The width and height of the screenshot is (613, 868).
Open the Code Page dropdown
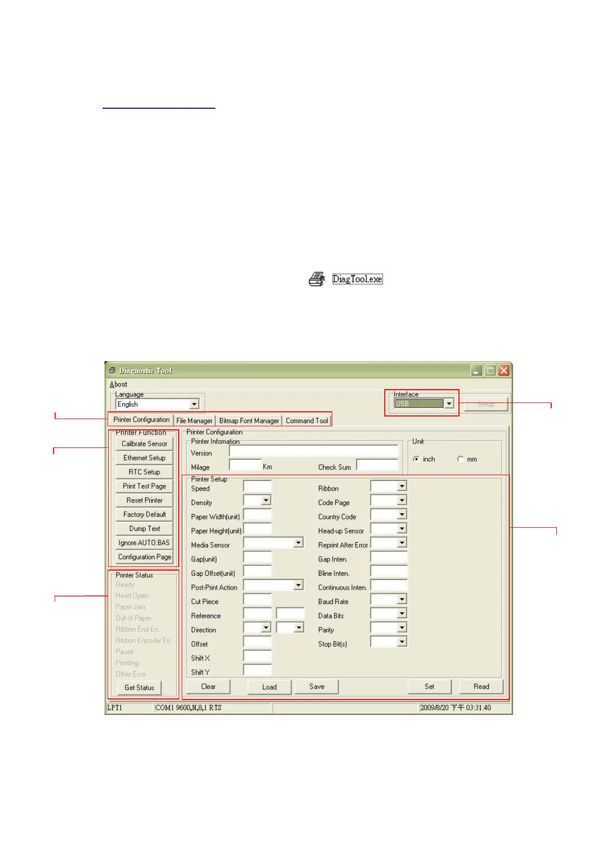(x=402, y=500)
